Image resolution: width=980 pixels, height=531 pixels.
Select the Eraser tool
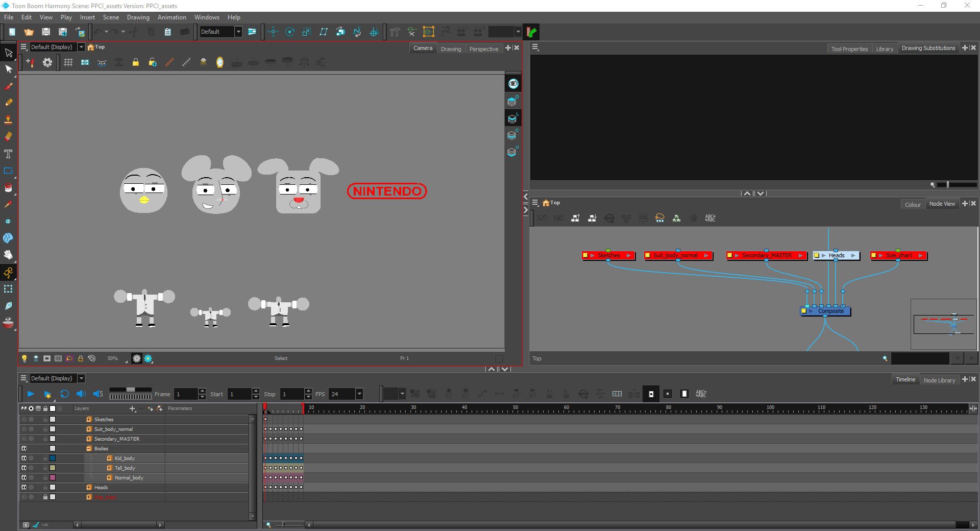pos(8,136)
